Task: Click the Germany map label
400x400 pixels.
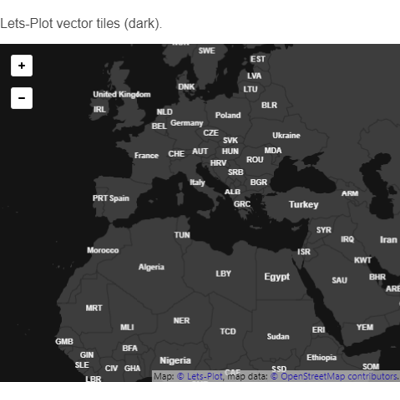Action: pyautogui.click(x=187, y=123)
